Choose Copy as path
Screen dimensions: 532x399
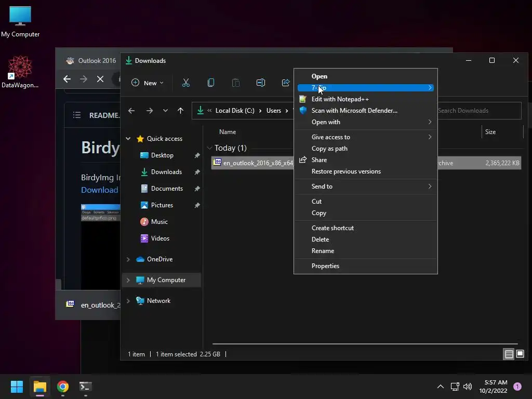(x=365, y=149)
